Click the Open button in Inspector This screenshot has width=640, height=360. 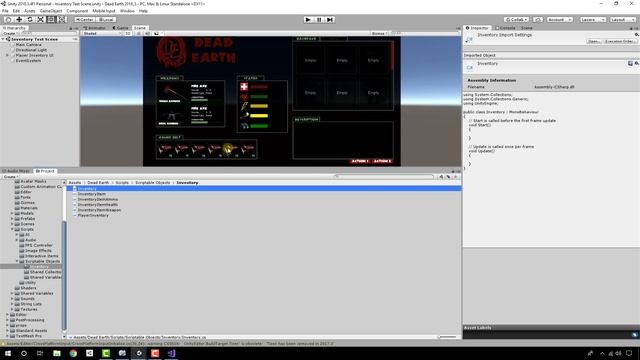[594, 41]
